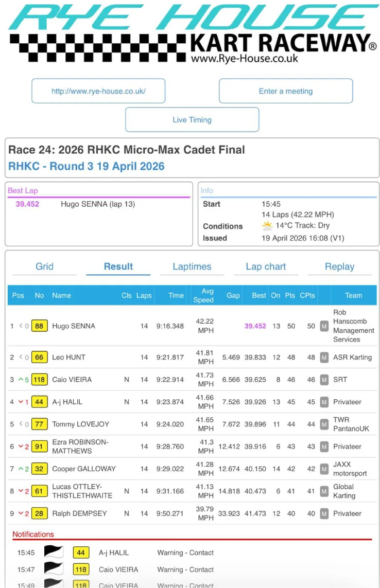Click kart number 44 badge in results table
The height and width of the screenshot is (588, 380).
[x=40, y=402]
